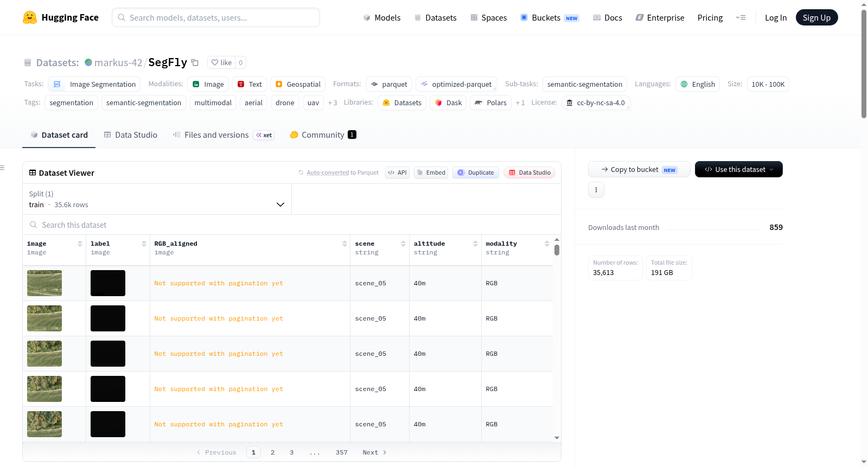Focus the Search models, datasets, users field
The width and height of the screenshot is (868, 467).
point(216,17)
